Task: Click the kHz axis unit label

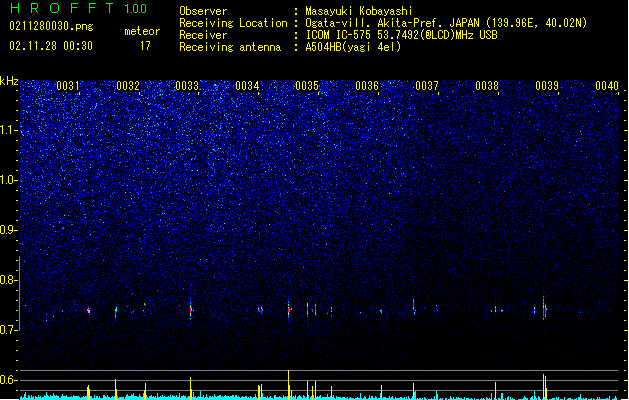Action: click(9, 81)
